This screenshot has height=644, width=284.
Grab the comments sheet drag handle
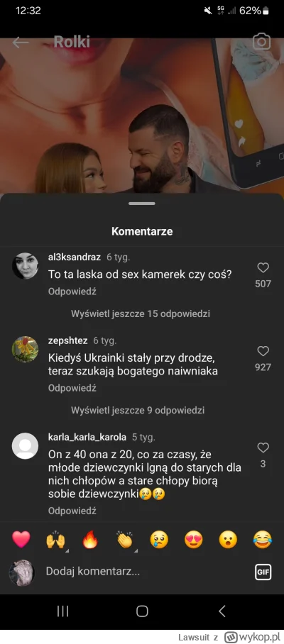pos(142,204)
